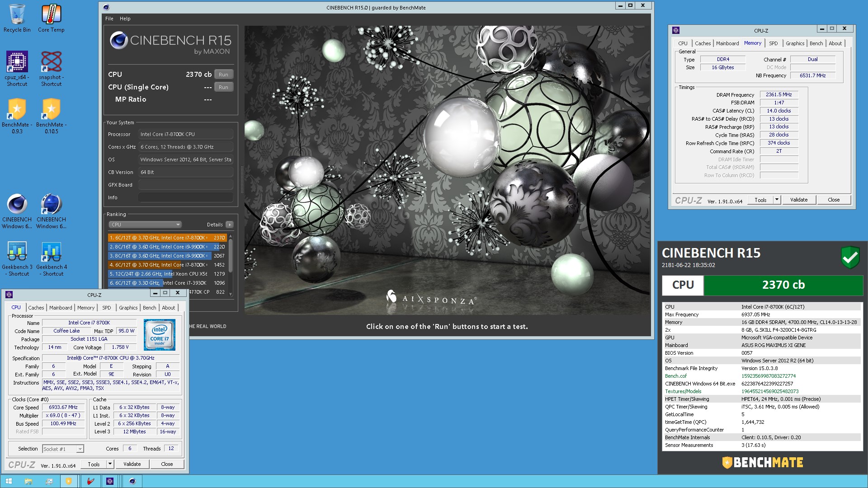This screenshot has width=868, height=488.
Task: Open the Help menu in Cinebench
Action: pyautogui.click(x=125, y=19)
